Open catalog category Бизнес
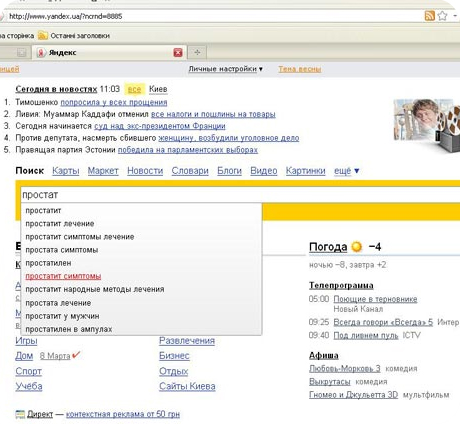The width and height of the screenshot is (460, 424). 174,356
